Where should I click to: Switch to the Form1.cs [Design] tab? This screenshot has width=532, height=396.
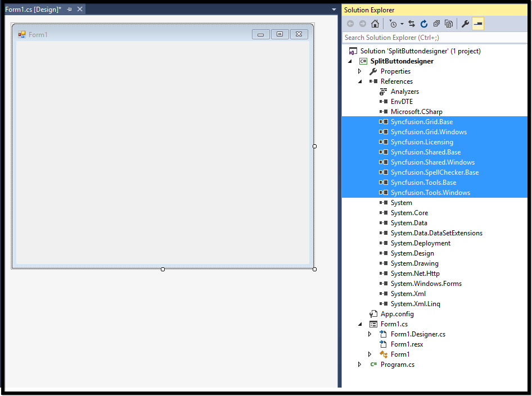33,10
